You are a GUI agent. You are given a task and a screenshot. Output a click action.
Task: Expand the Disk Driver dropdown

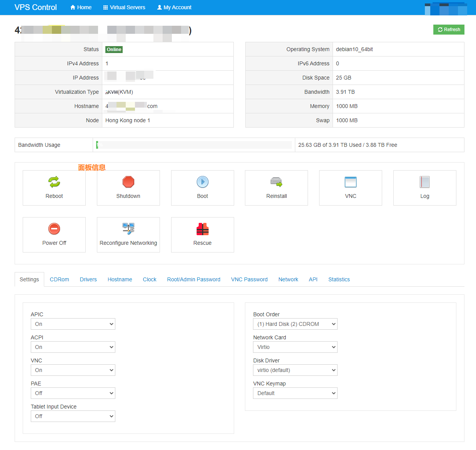tap(295, 370)
